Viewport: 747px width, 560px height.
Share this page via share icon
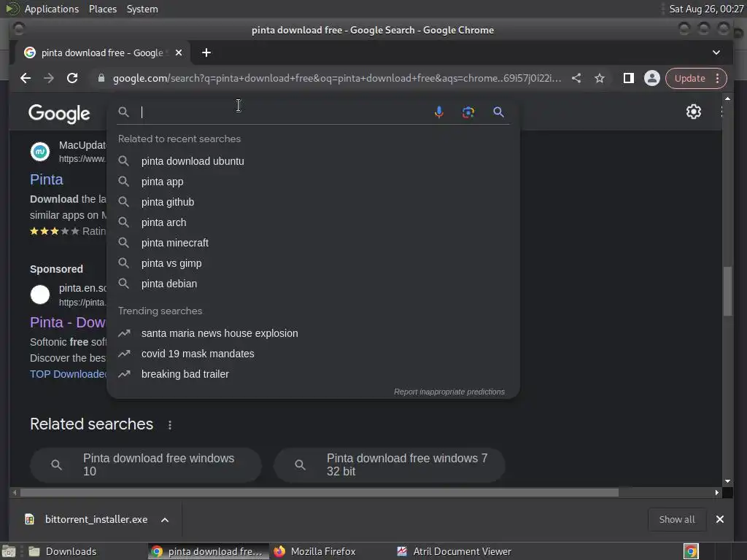click(576, 78)
